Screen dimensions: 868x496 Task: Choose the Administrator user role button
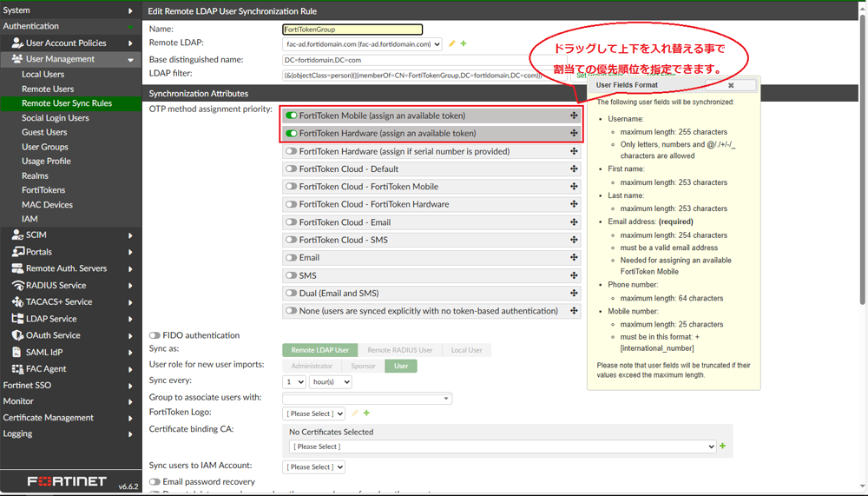(x=311, y=367)
